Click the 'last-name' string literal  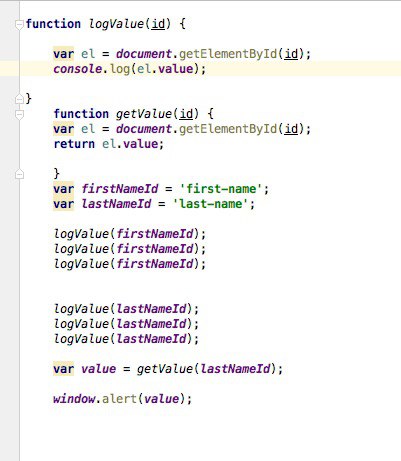(x=211, y=204)
